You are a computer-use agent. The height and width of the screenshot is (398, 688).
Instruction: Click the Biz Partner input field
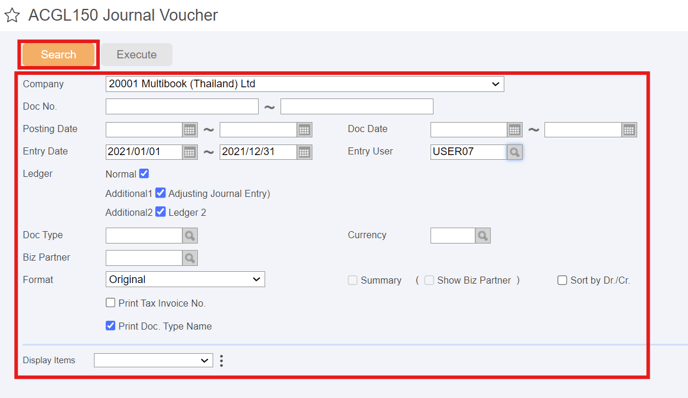[144, 258]
